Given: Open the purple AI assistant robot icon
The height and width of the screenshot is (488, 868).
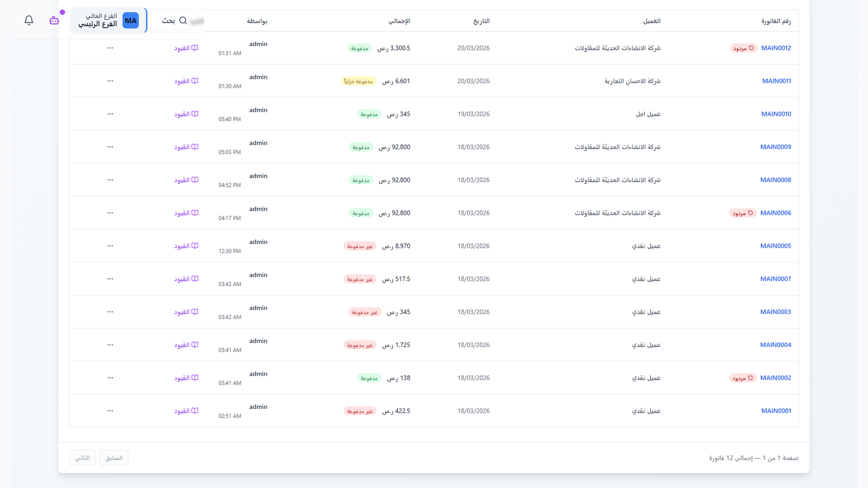Looking at the screenshot, I should click(x=54, y=20).
